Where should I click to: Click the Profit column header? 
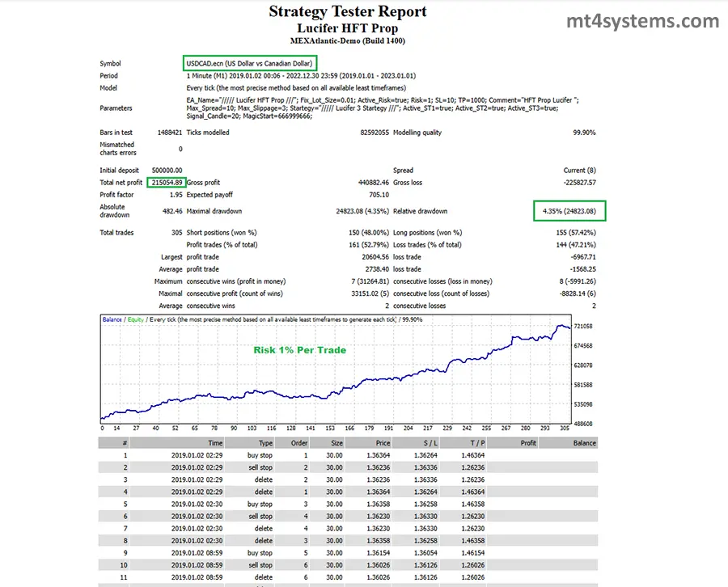(528, 443)
